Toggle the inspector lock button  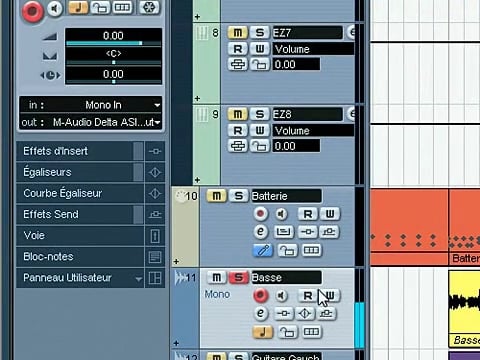pyautogui.click(x=100, y=7)
